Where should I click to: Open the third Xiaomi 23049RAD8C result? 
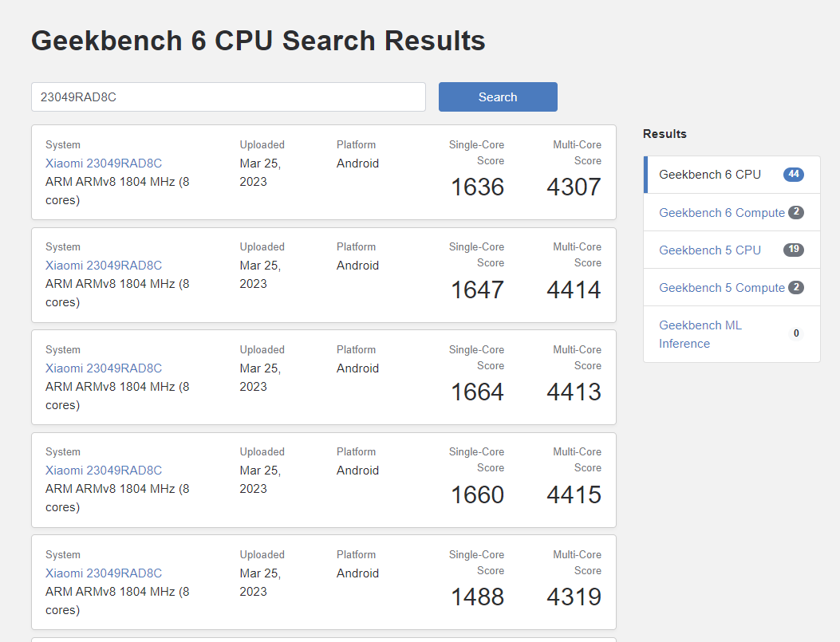coord(103,368)
